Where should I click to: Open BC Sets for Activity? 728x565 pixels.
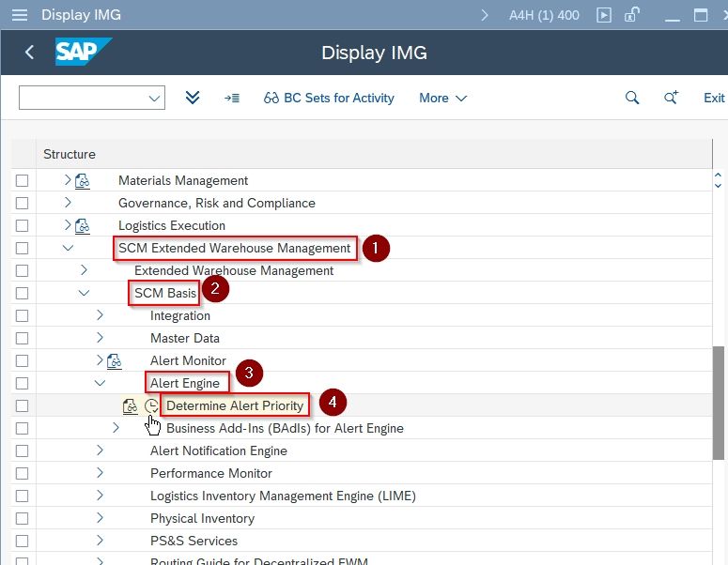pyautogui.click(x=329, y=98)
